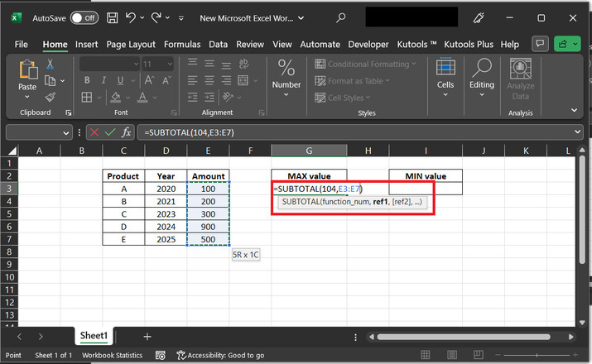The image size is (592, 364).
Task: Click the Save icon in title bar
Action: (113, 17)
